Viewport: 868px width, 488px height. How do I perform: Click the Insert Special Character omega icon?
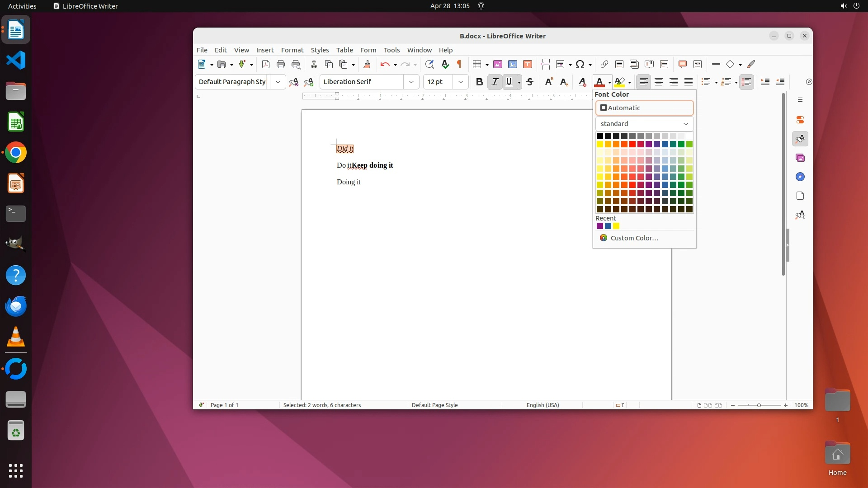(x=580, y=64)
